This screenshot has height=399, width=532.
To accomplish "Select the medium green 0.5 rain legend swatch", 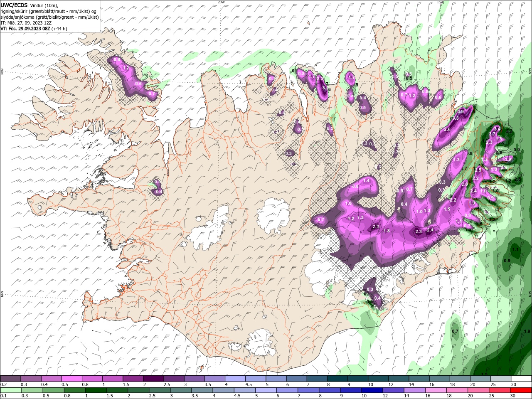I will 54,390.
